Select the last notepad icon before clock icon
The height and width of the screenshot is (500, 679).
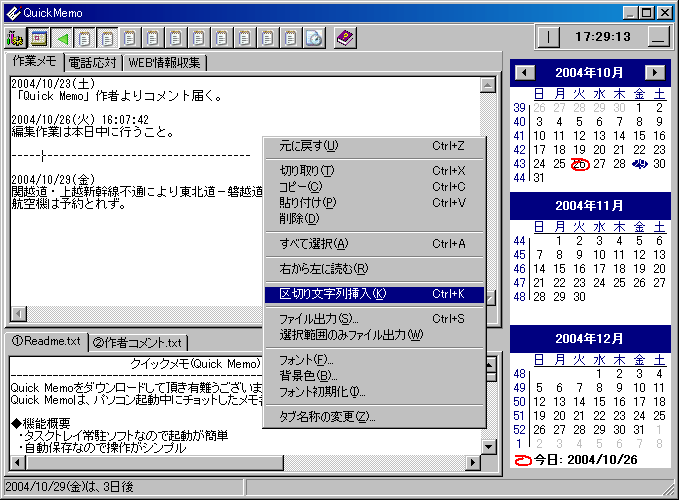tap(291, 39)
